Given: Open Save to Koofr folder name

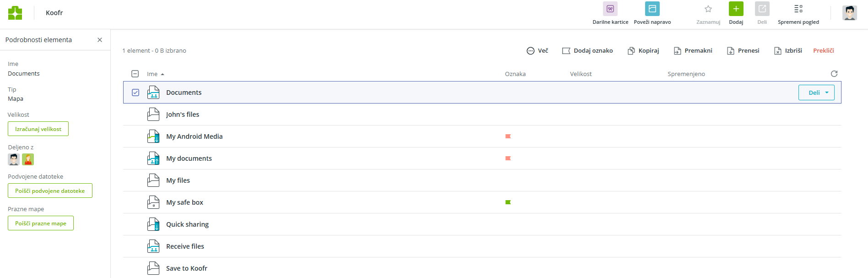Looking at the screenshot, I should point(186,268).
